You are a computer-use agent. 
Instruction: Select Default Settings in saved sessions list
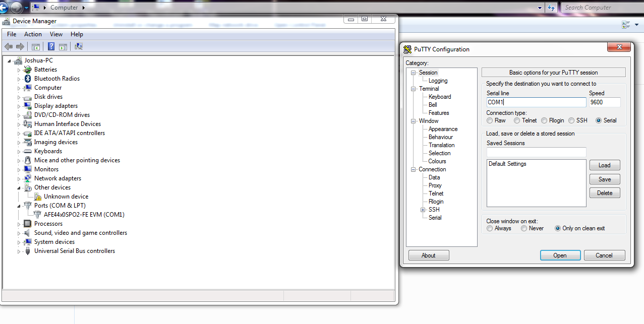507,164
